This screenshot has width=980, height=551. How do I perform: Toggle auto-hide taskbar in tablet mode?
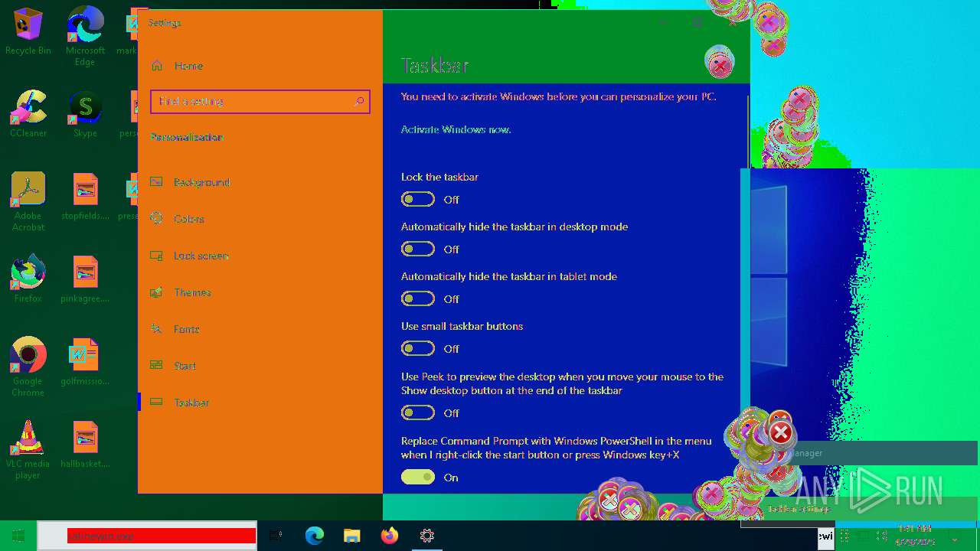pyautogui.click(x=418, y=299)
